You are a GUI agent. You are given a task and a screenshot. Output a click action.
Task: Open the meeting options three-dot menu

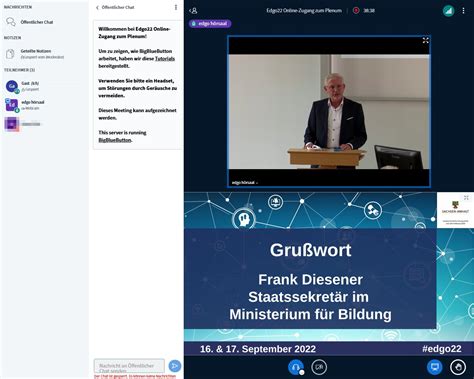[463, 11]
